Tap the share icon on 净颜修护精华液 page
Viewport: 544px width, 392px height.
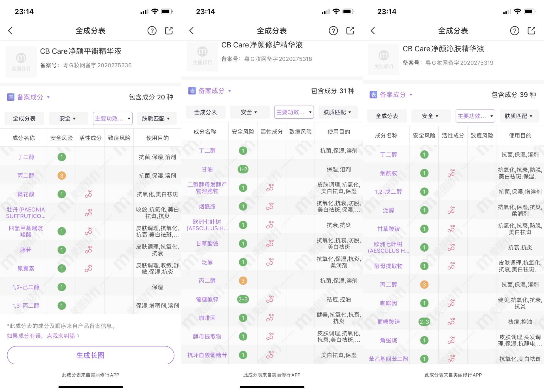tap(350, 31)
